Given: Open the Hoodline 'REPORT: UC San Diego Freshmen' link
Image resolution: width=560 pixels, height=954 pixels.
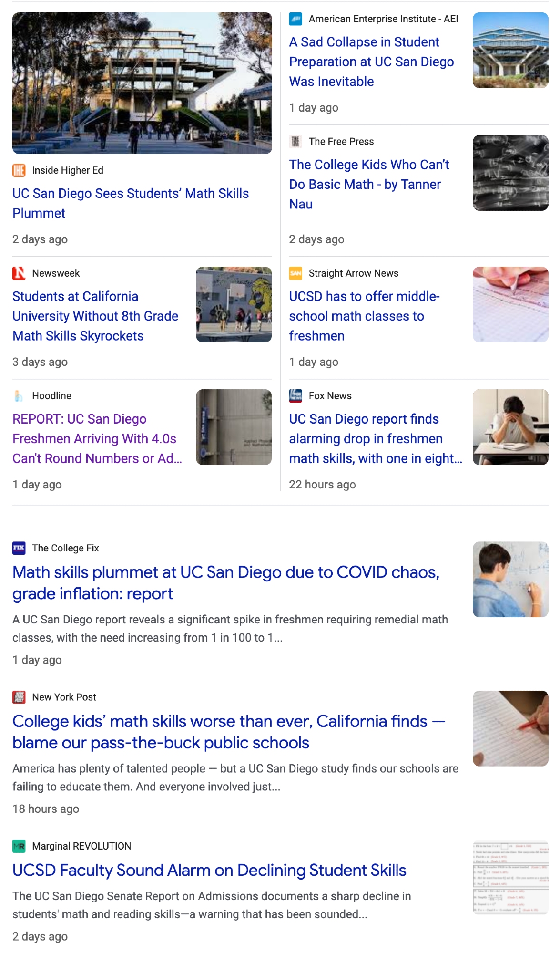Looking at the screenshot, I should 97,438.
